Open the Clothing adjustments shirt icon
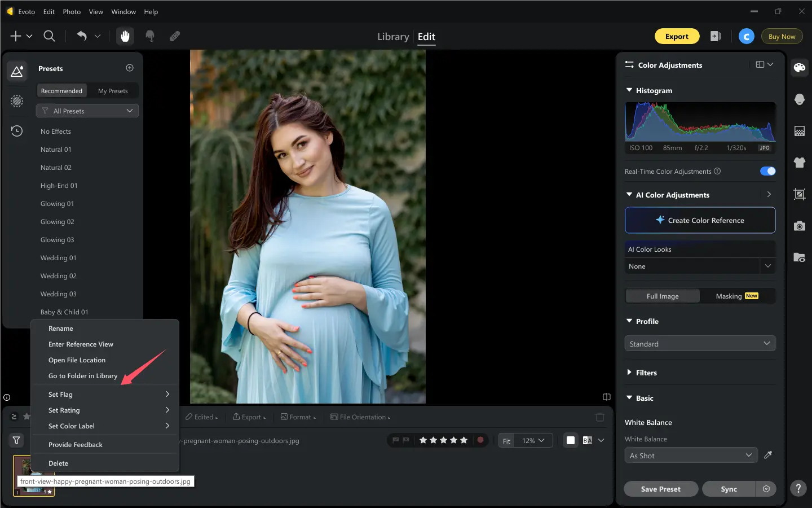The height and width of the screenshot is (508, 812). (x=799, y=163)
